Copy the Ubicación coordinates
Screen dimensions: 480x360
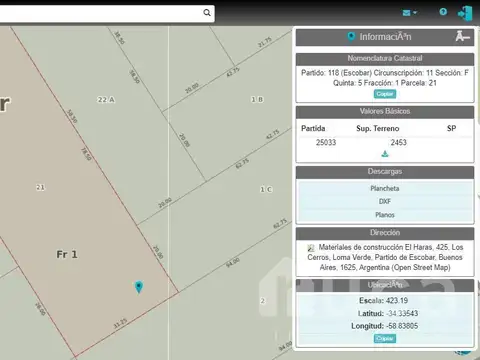pyautogui.click(x=385, y=339)
